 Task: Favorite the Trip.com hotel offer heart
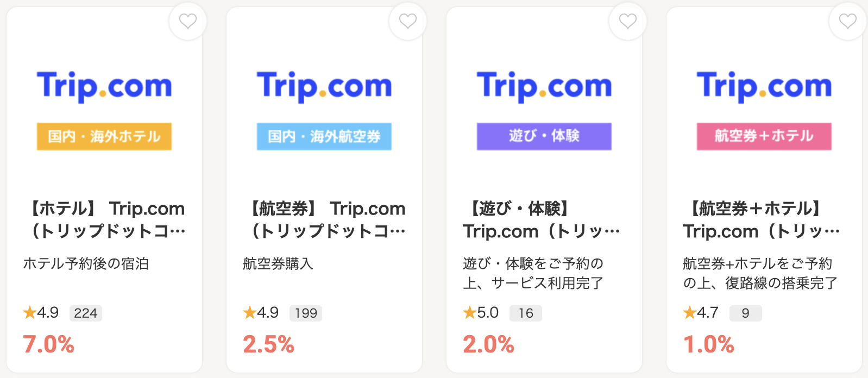pyautogui.click(x=188, y=21)
